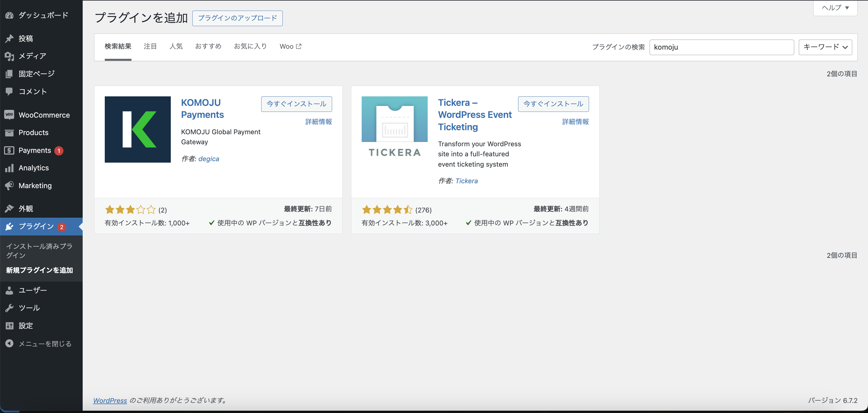Click the red badge on Payments menu
This screenshot has height=413, width=868.
click(59, 151)
